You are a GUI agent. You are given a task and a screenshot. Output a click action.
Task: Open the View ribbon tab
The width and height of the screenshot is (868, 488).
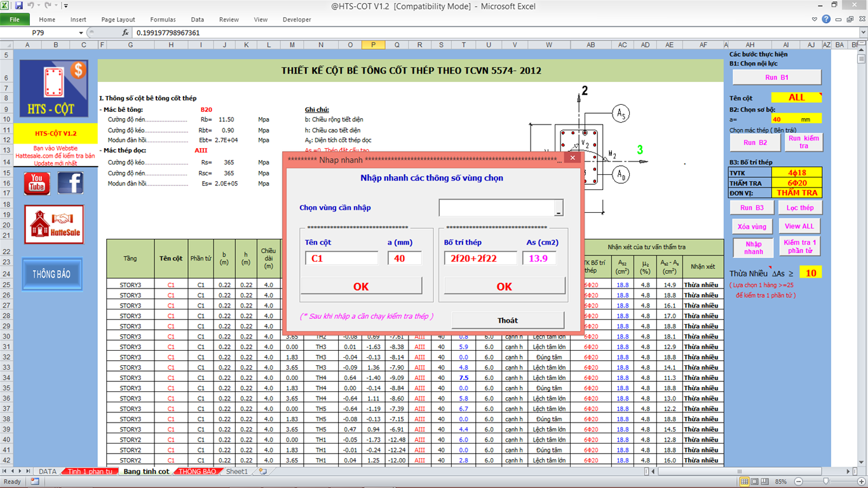point(261,20)
